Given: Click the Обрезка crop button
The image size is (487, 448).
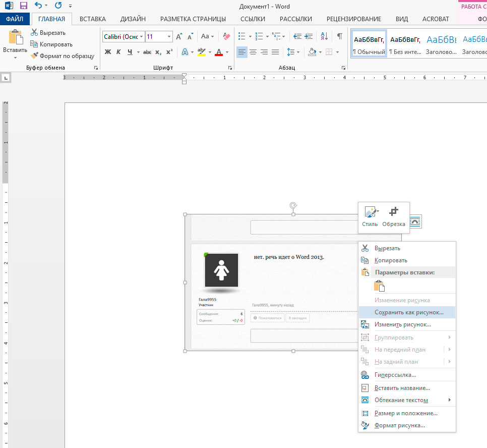Looking at the screenshot, I should 394,217.
